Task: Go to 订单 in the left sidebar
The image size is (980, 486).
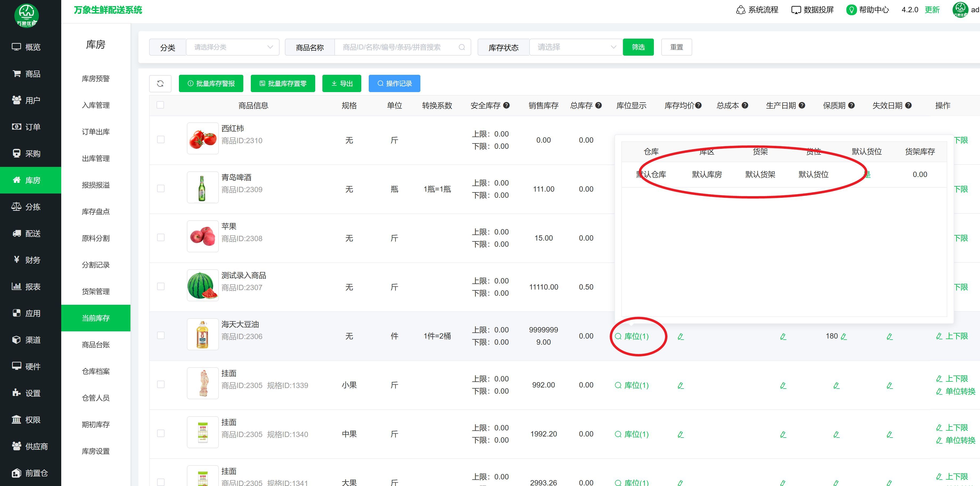Action: 32,127
